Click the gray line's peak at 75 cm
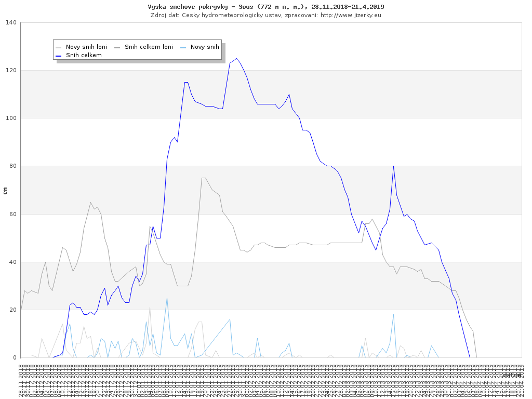 coord(203,178)
